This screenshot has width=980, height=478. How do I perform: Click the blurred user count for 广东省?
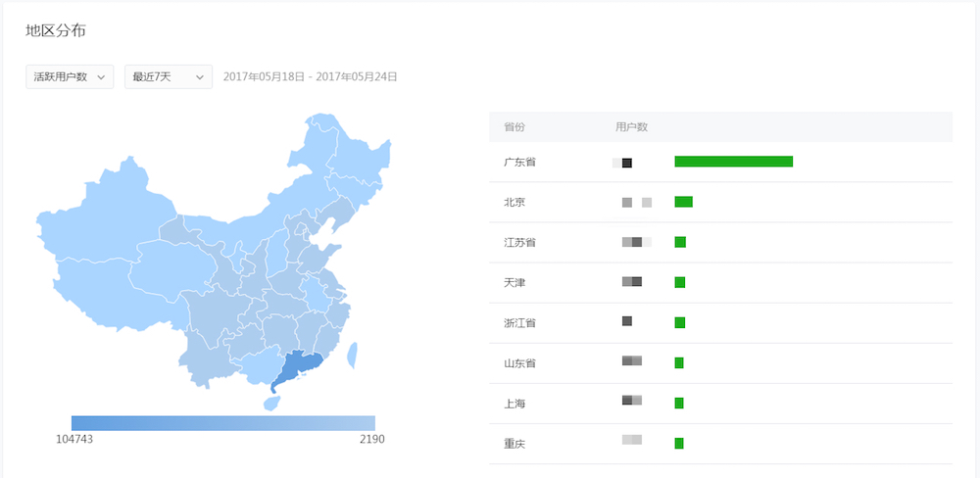tap(622, 163)
